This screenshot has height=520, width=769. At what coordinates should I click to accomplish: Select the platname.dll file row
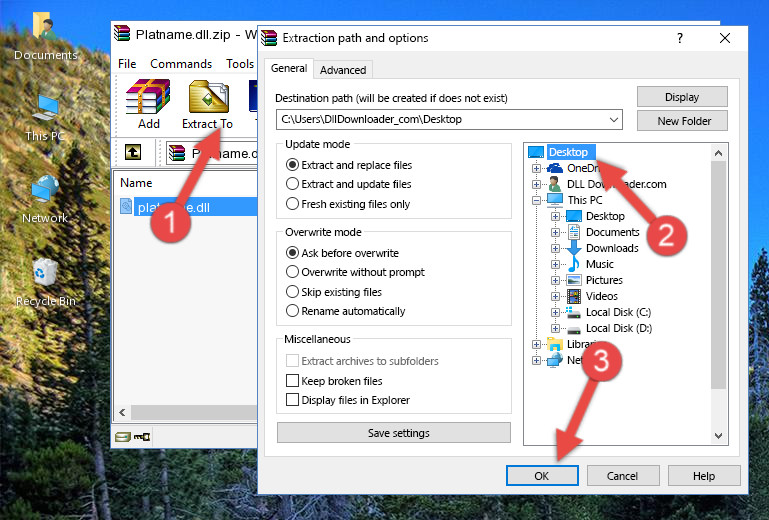pos(188,207)
